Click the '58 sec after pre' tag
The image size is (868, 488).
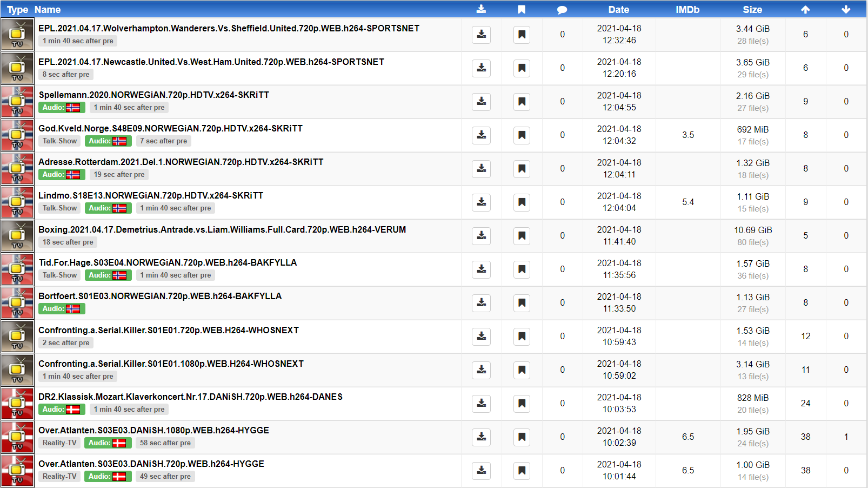[165, 443]
